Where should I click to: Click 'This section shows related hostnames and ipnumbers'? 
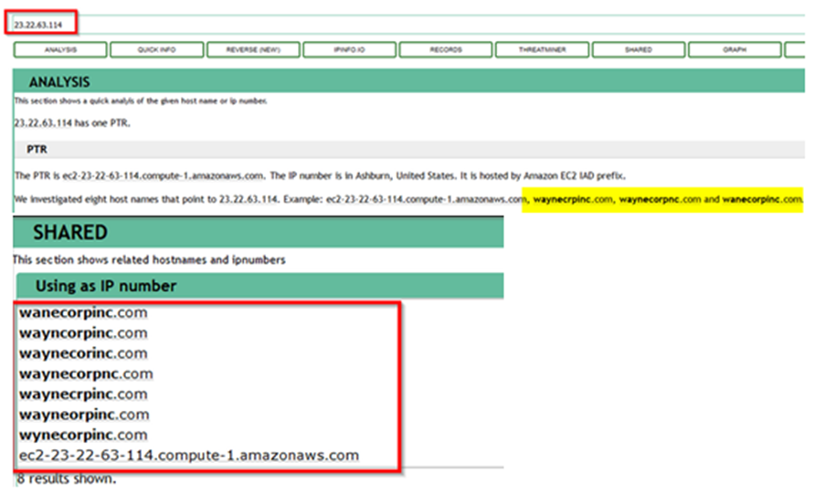(x=149, y=260)
